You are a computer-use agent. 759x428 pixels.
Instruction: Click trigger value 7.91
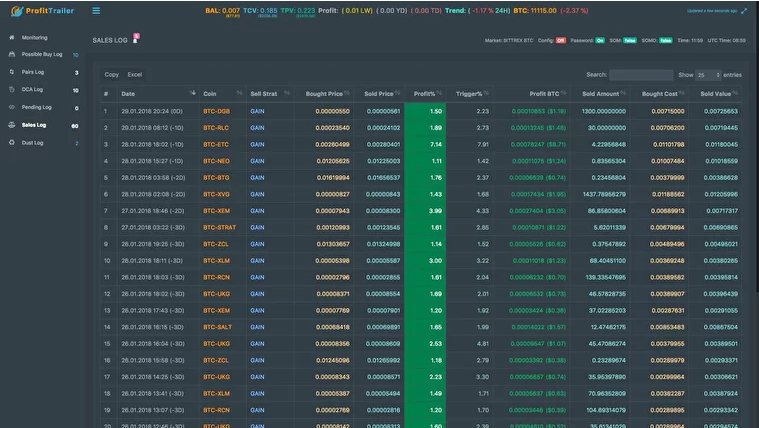(x=483, y=144)
